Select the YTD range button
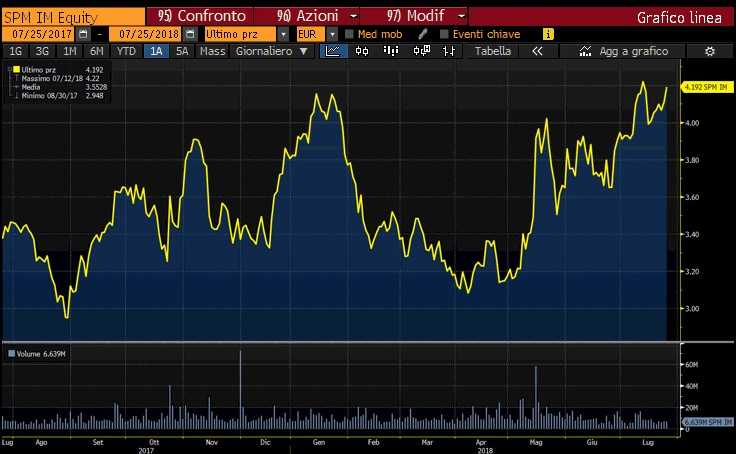The image size is (736, 454). click(x=126, y=50)
